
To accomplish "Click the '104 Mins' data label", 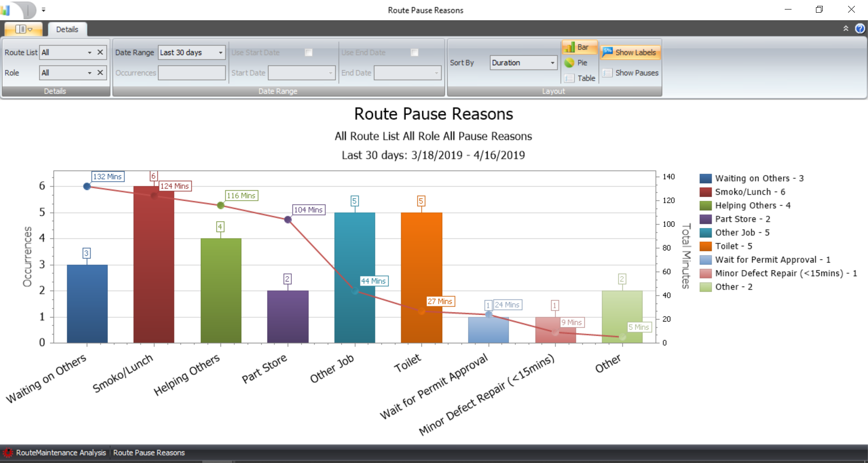I will pyautogui.click(x=309, y=210).
